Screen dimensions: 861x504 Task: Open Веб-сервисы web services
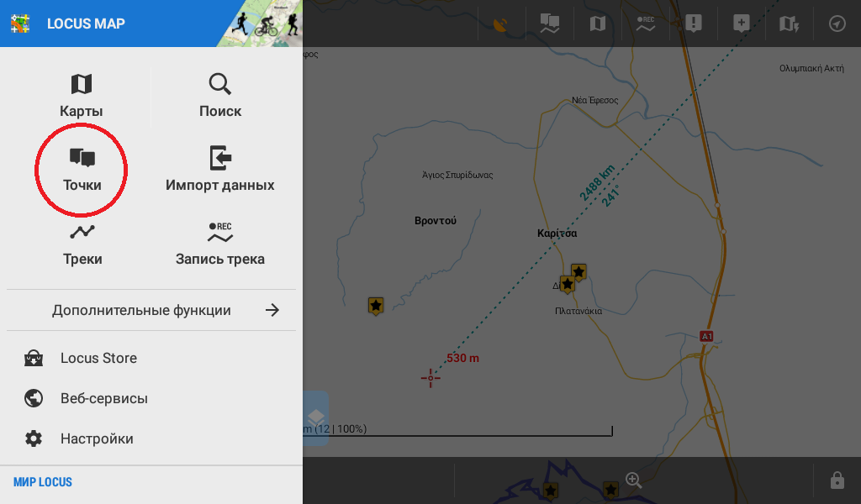103,398
